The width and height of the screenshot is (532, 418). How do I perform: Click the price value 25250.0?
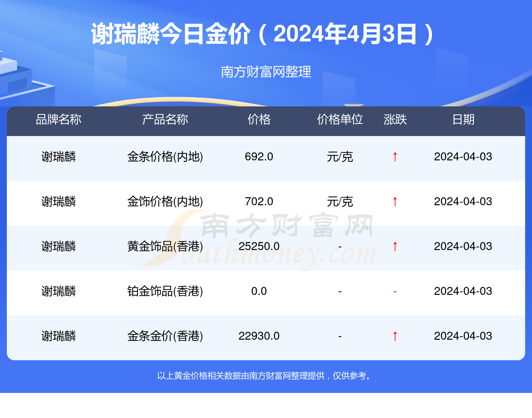click(x=259, y=246)
